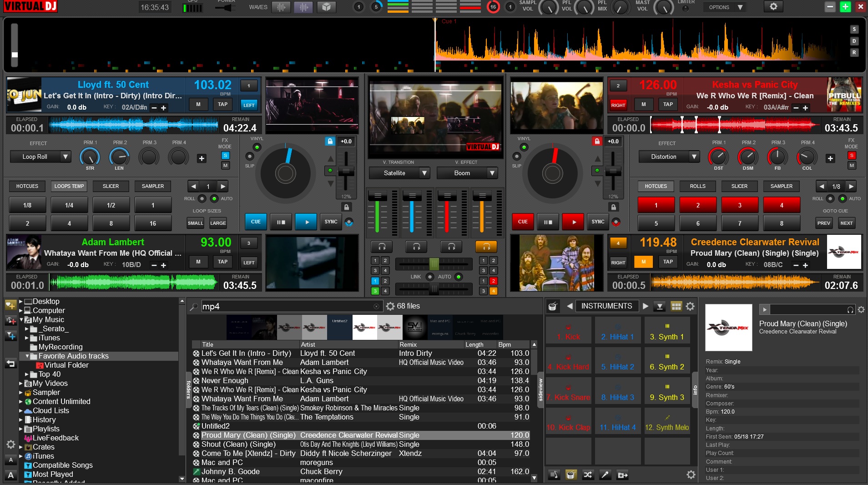This screenshot has width=868, height=485.
Task: Select the right deck HOTCUES tab
Action: [x=656, y=186]
